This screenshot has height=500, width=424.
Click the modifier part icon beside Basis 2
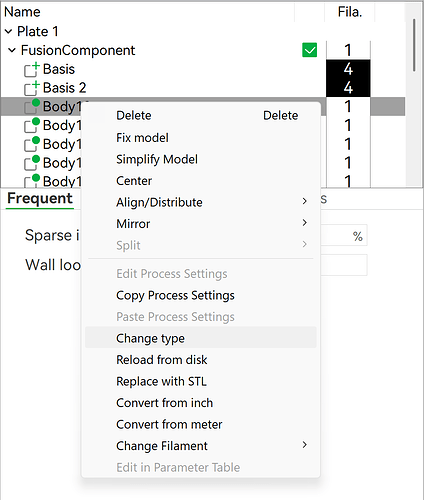tap(32, 88)
